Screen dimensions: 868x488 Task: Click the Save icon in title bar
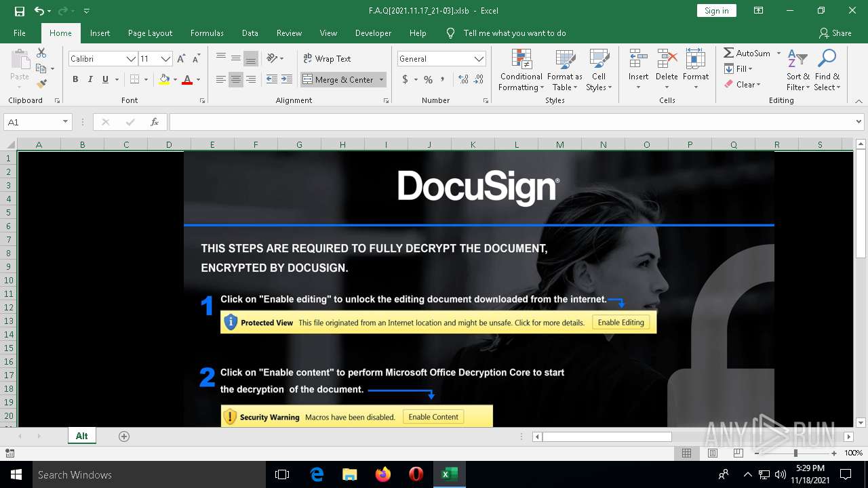pos(19,11)
